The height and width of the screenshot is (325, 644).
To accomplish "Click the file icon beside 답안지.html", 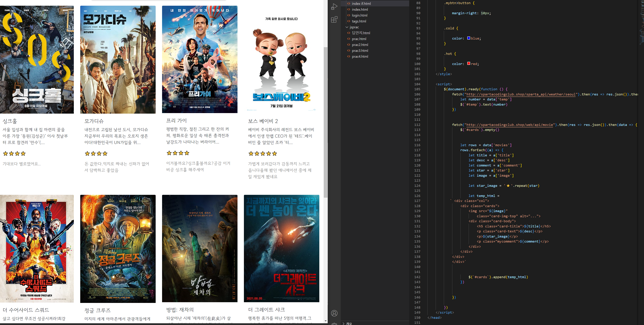I will (349, 33).
